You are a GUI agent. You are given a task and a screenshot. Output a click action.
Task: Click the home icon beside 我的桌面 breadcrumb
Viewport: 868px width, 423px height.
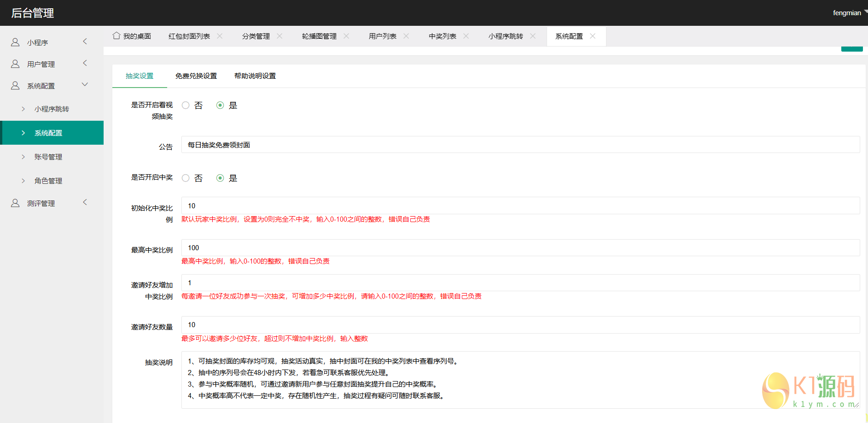[x=117, y=35]
